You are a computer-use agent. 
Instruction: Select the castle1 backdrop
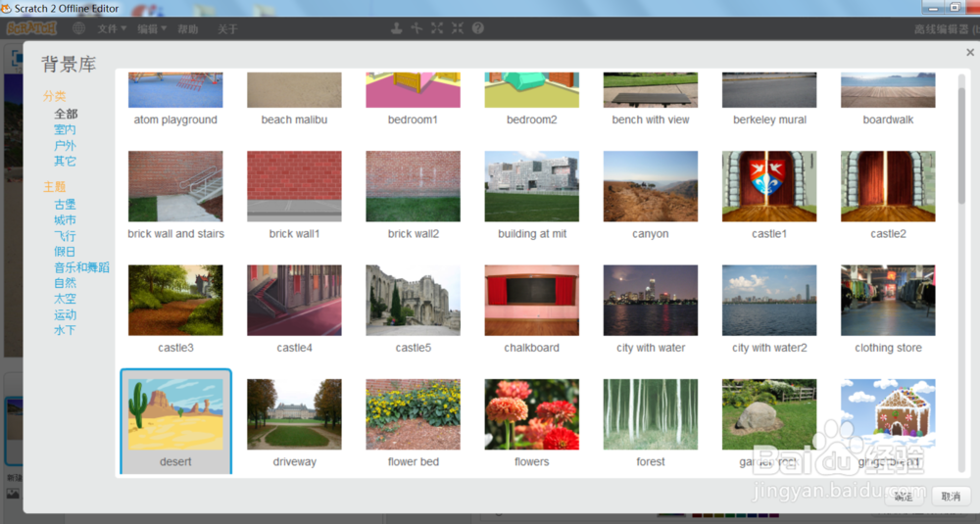pos(769,195)
